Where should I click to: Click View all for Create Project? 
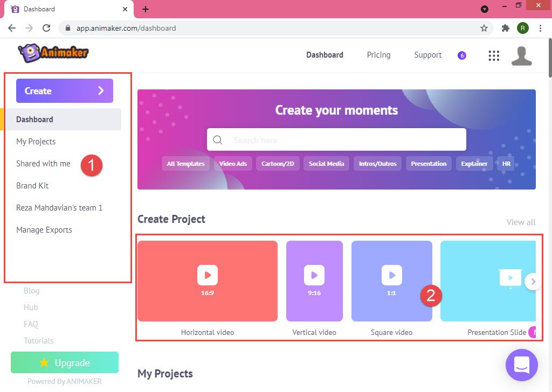(x=521, y=222)
